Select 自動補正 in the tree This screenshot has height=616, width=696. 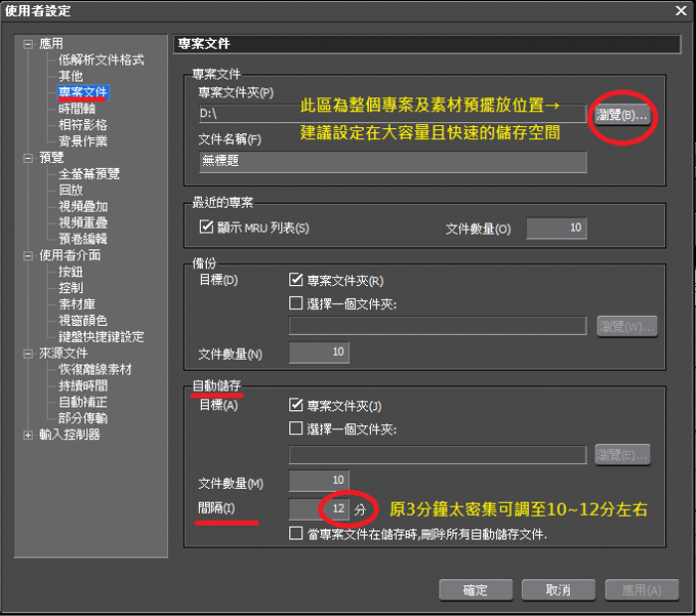pyautogui.click(x=83, y=402)
